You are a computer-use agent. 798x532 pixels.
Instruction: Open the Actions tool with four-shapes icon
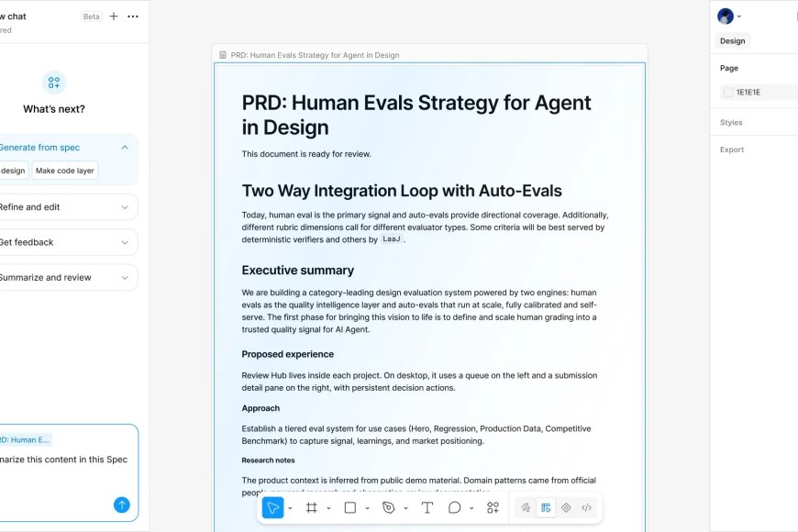tap(493, 507)
